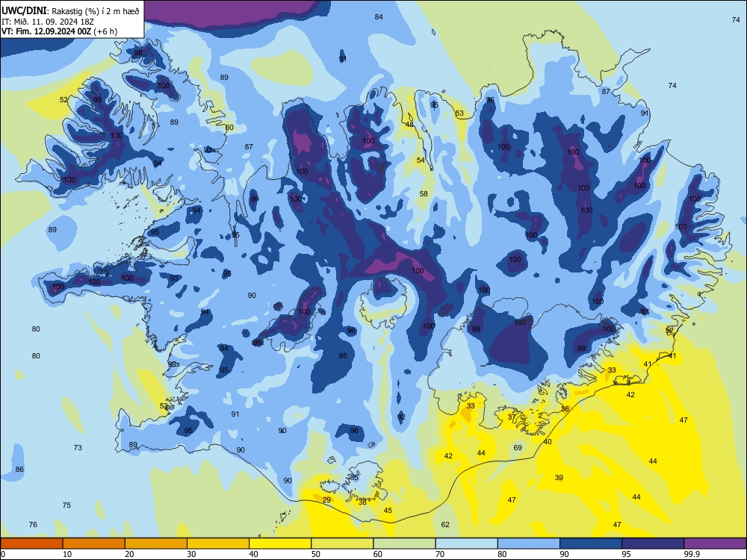Click the map value '39' in the yellow area
The width and height of the screenshot is (747, 560).
coord(559,478)
